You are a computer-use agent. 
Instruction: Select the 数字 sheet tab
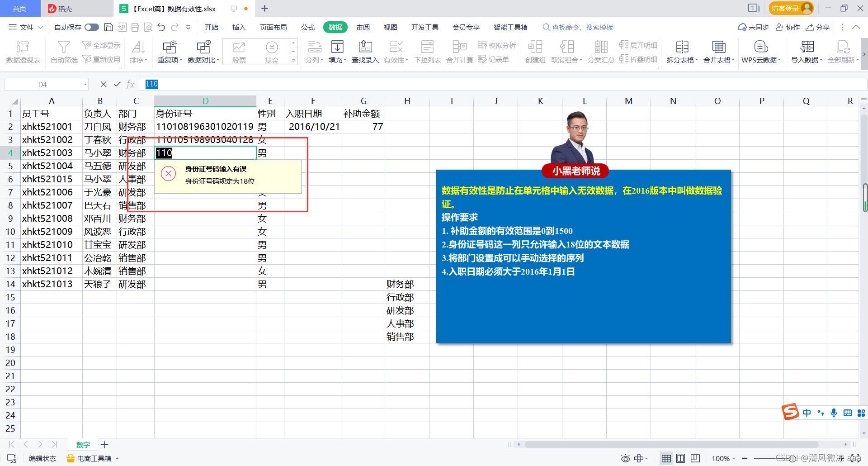(x=83, y=445)
